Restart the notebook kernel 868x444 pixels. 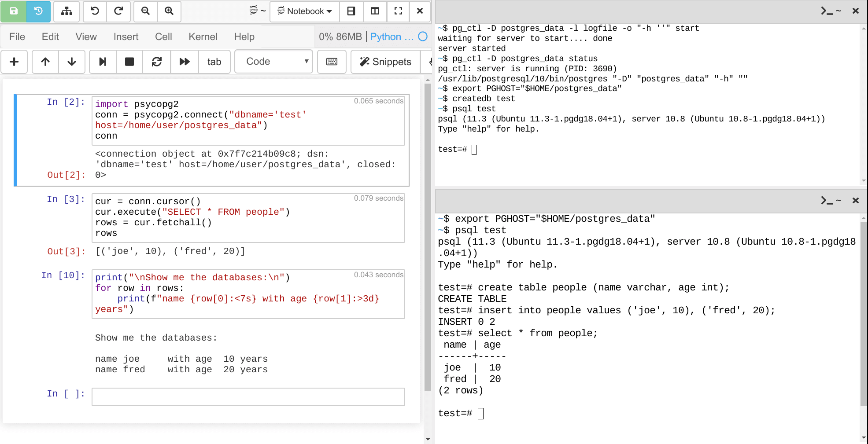[x=157, y=62]
